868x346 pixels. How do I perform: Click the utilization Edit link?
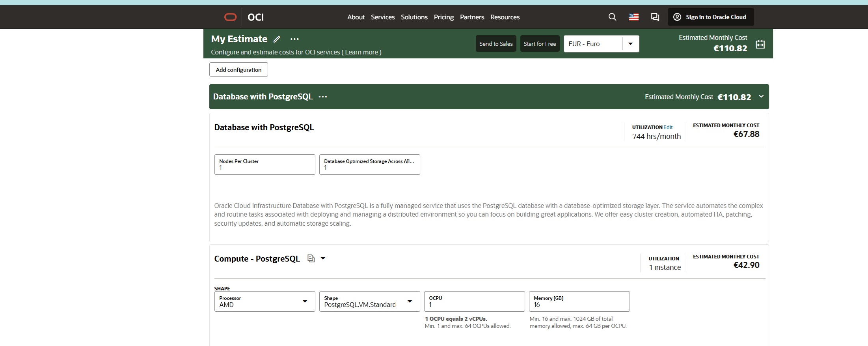(668, 127)
